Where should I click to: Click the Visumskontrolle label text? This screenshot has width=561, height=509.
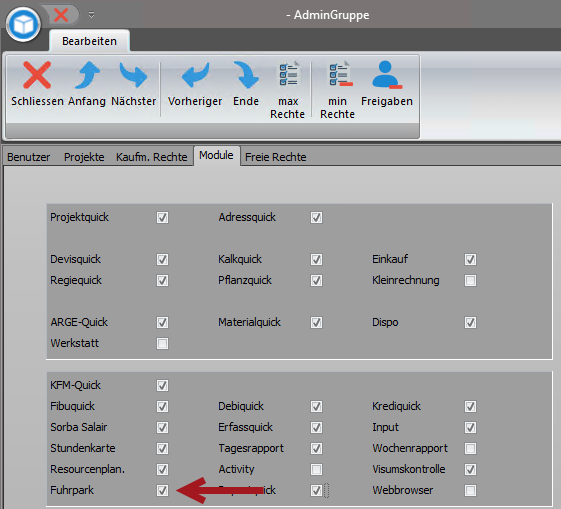[409, 469]
